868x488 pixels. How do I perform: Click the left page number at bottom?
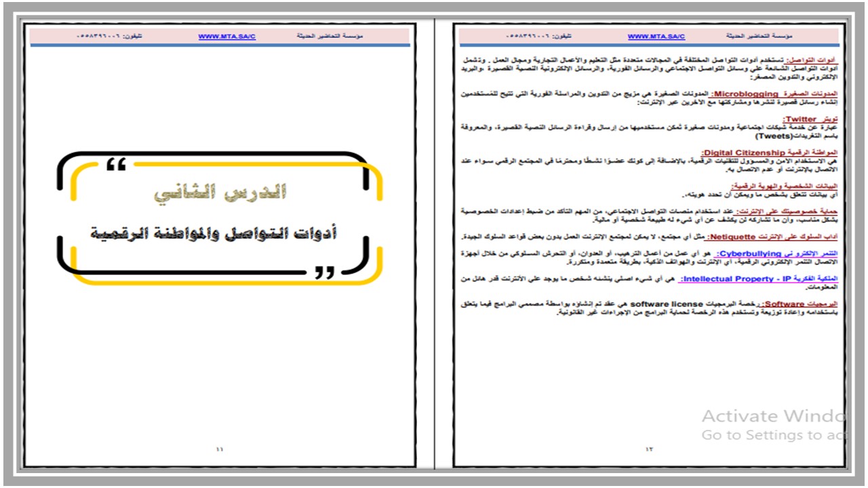(219, 449)
